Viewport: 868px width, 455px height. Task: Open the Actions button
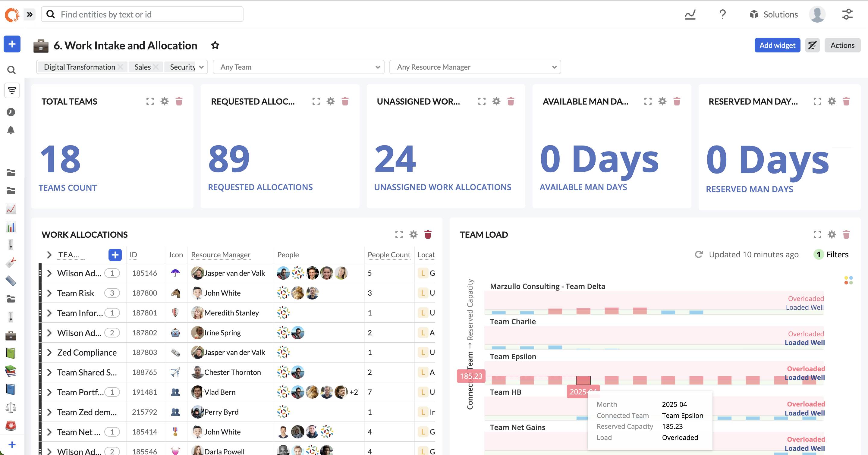pos(842,45)
